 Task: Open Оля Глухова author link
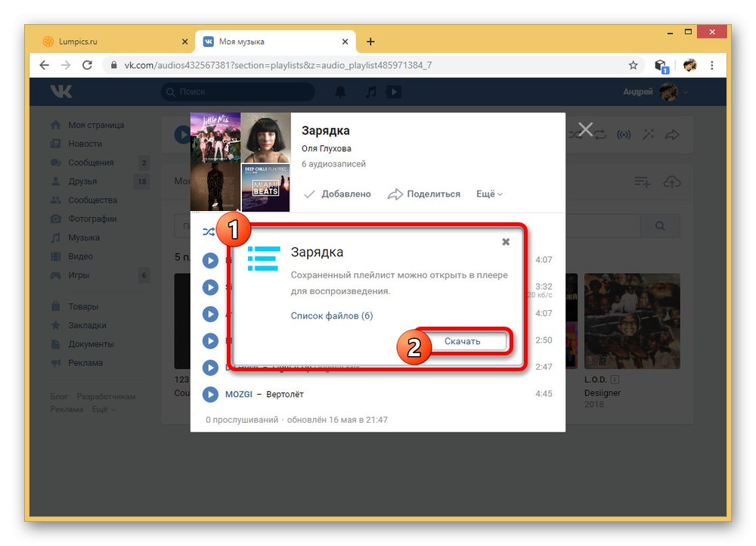pyautogui.click(x=327, y=148)
